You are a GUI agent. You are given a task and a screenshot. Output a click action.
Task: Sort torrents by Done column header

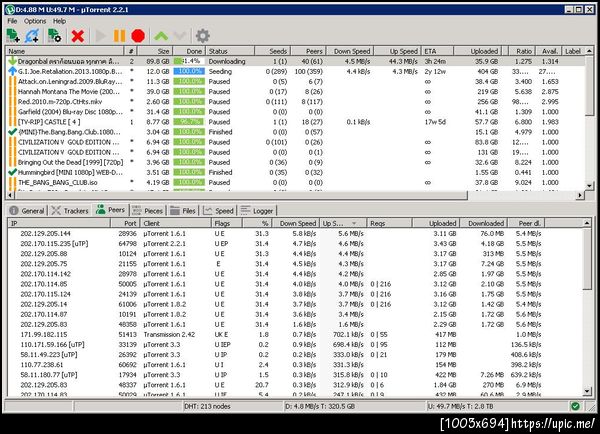[x=189, y=51]
